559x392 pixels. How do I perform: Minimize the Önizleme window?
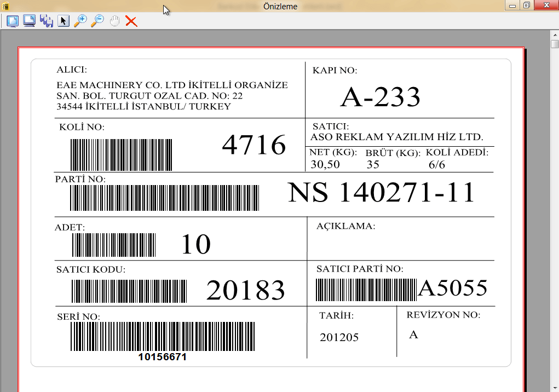(512, 5)
